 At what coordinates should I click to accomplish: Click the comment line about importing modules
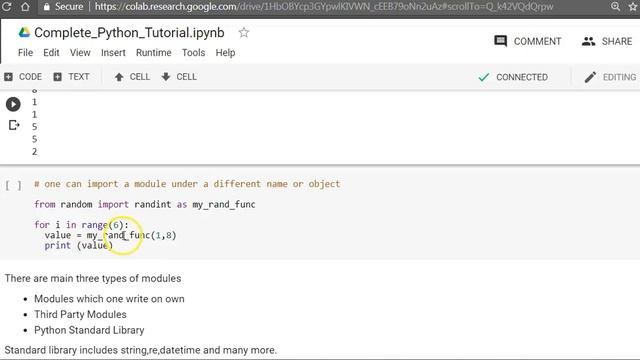(x=187, y=184)
